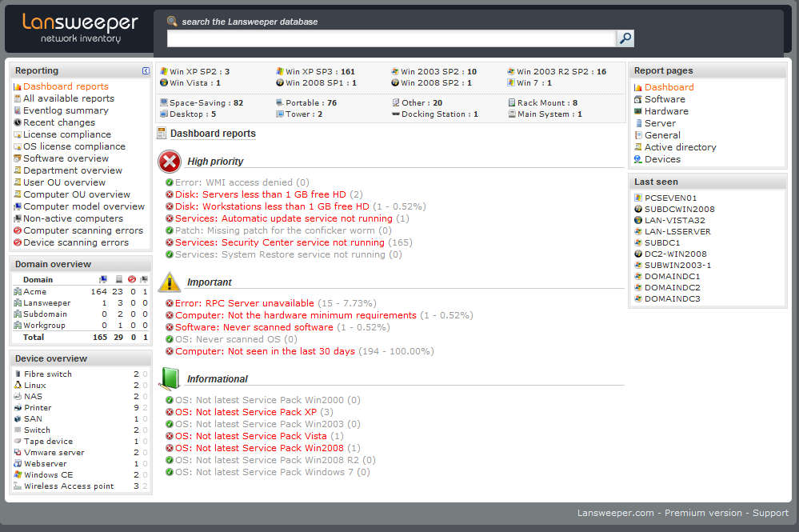Image resolution: width=799 pixels, height=532 pixels.
Task: Click the Vmware server icon
Action: 18,453
